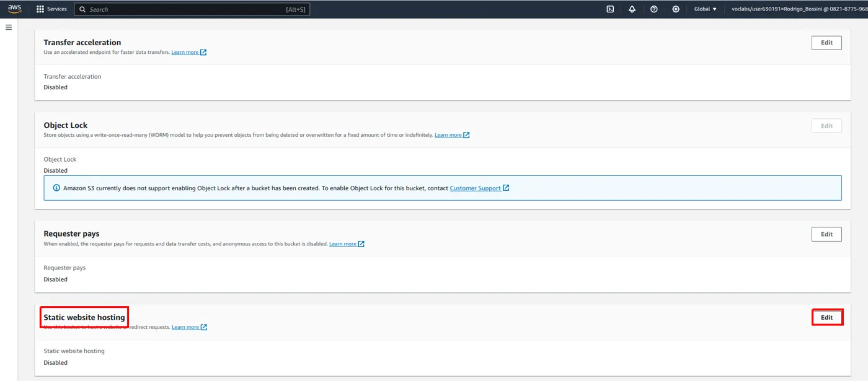This screenshot has width=868, height=381.
Task: Click the info icon in Object Lock notice
Action: [x=56, y=188]
